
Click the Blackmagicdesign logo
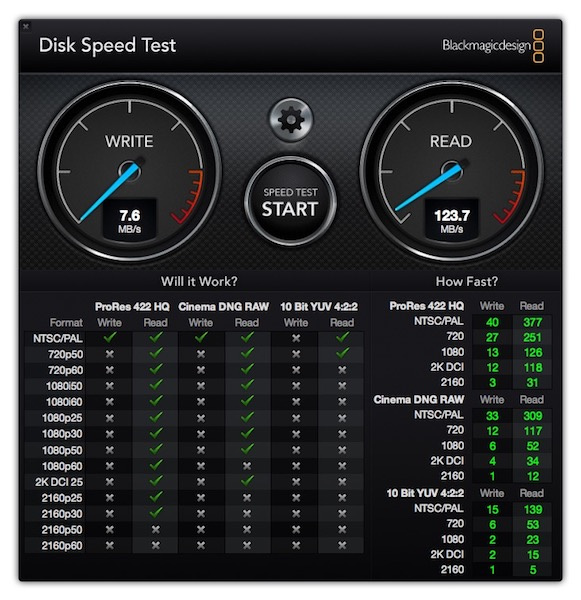pos(493,46)
